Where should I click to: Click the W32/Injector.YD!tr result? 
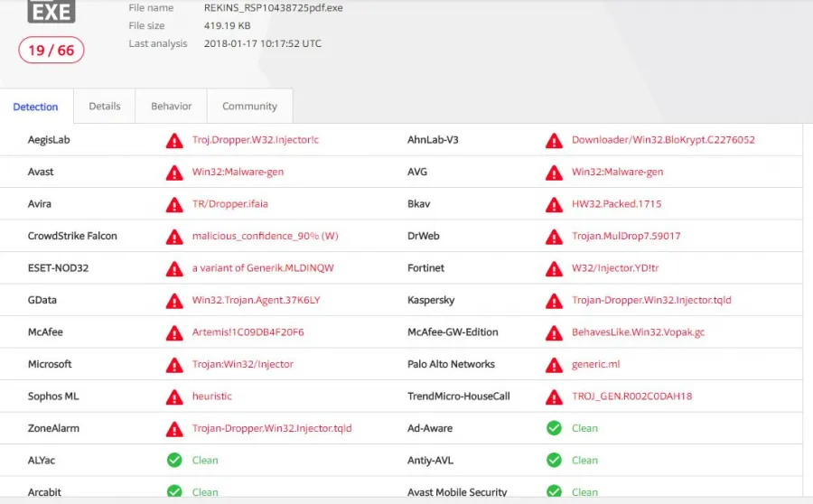[615, 268]
